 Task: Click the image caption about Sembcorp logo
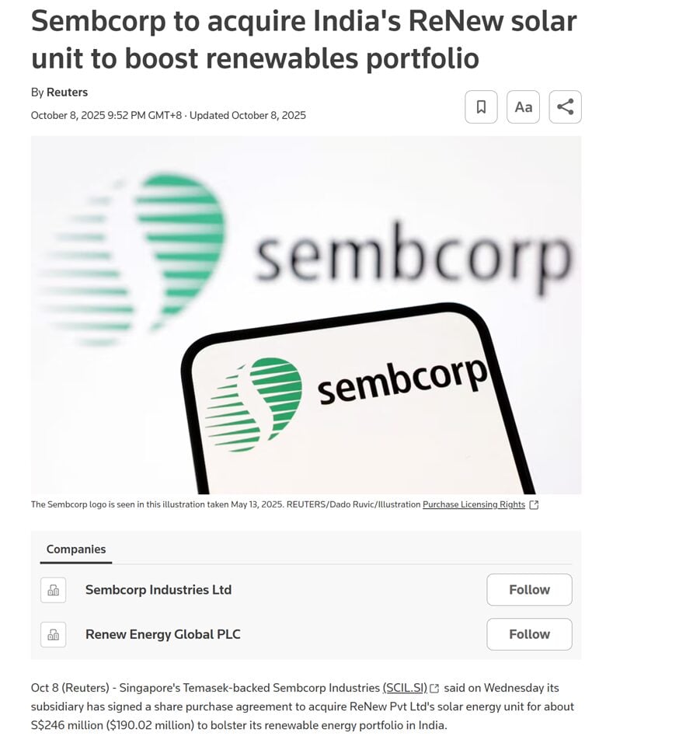tap(225, 505)
